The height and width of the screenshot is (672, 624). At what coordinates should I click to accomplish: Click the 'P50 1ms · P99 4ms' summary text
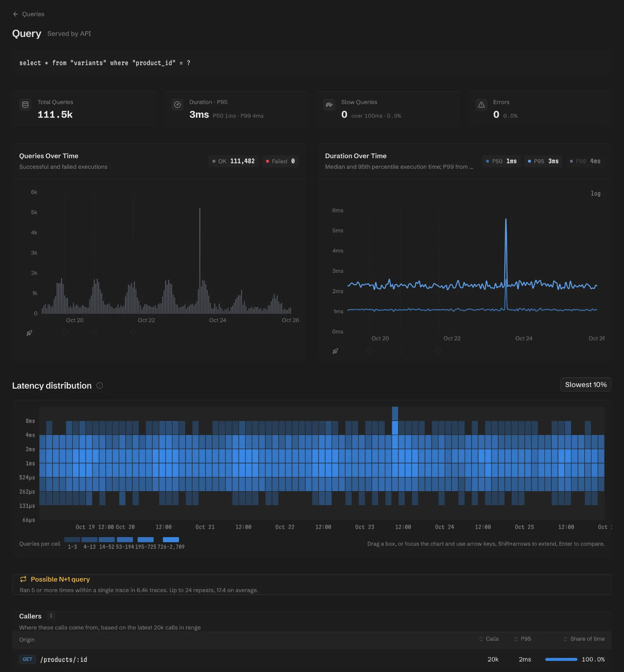click(238, 116)
